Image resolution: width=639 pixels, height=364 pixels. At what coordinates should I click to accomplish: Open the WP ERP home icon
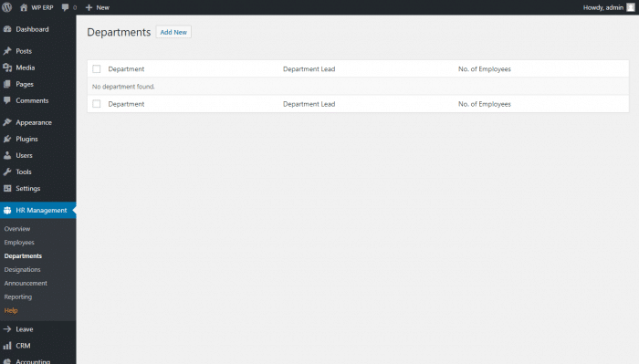coord(24,7)
